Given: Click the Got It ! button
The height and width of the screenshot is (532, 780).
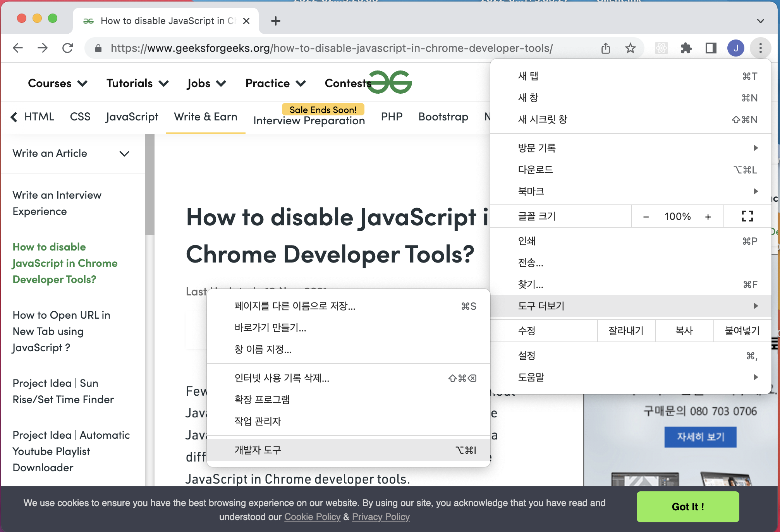Looking at the screenshot, I should 687,506.
